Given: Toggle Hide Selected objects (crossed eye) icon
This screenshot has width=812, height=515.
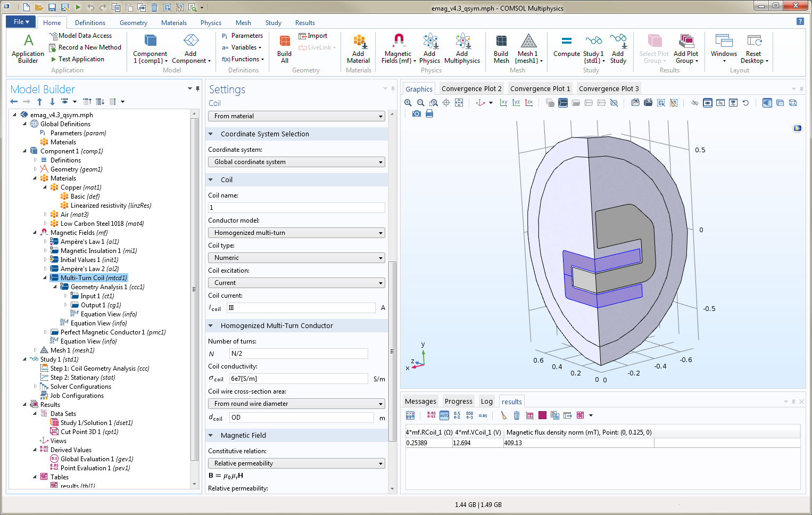Looking at the screenshot, I should 694,103.
